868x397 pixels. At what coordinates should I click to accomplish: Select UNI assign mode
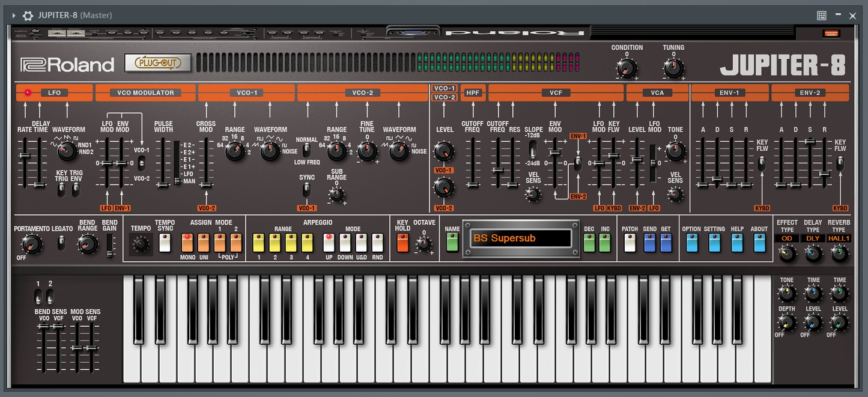[x=204, y=243]
